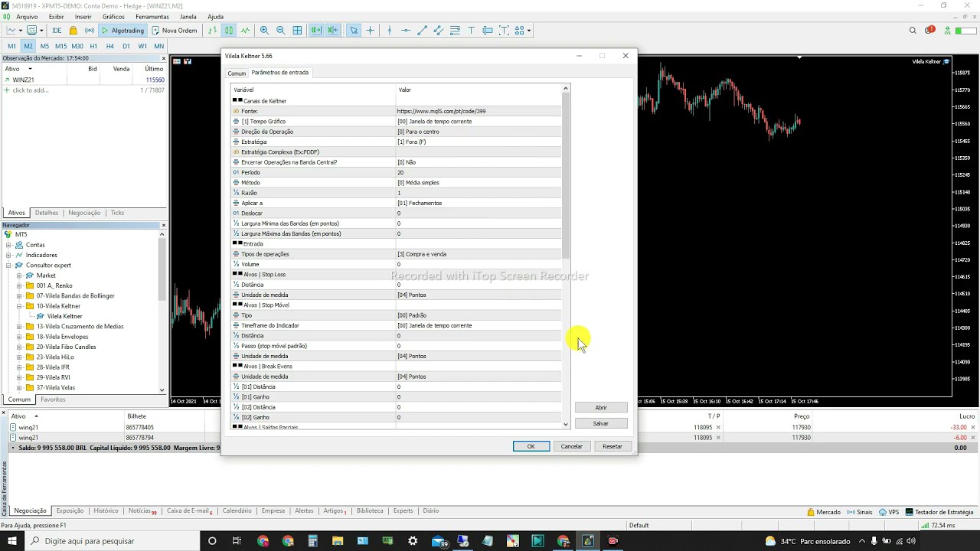Toggle chart auto scroll icon

315,31
